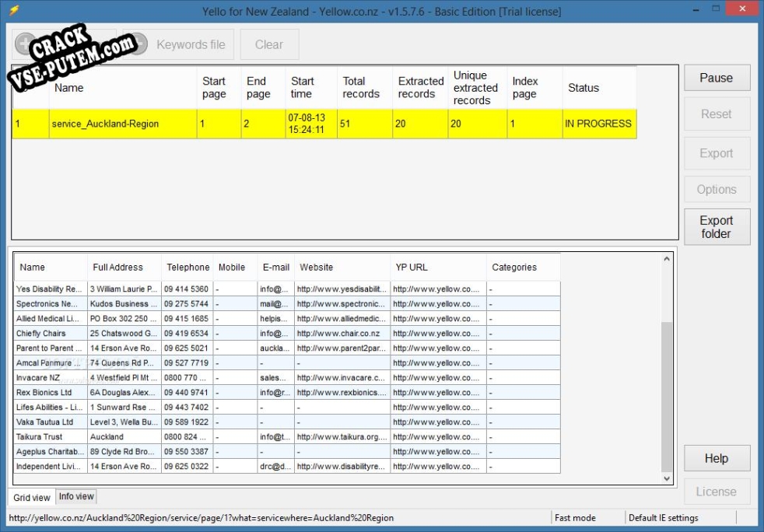Click the Index page column header
This screenshot has width=764, height=532.
[534, 88]
